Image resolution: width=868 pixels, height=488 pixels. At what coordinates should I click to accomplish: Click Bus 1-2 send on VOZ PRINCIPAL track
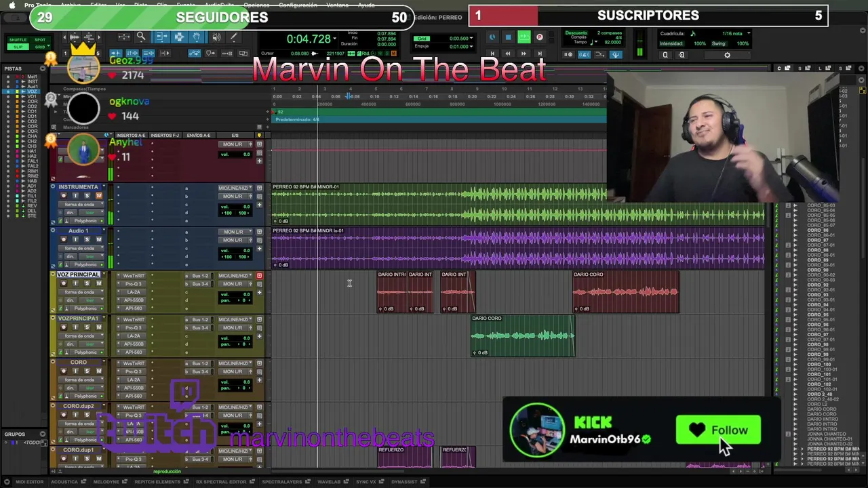click(200, 276)
